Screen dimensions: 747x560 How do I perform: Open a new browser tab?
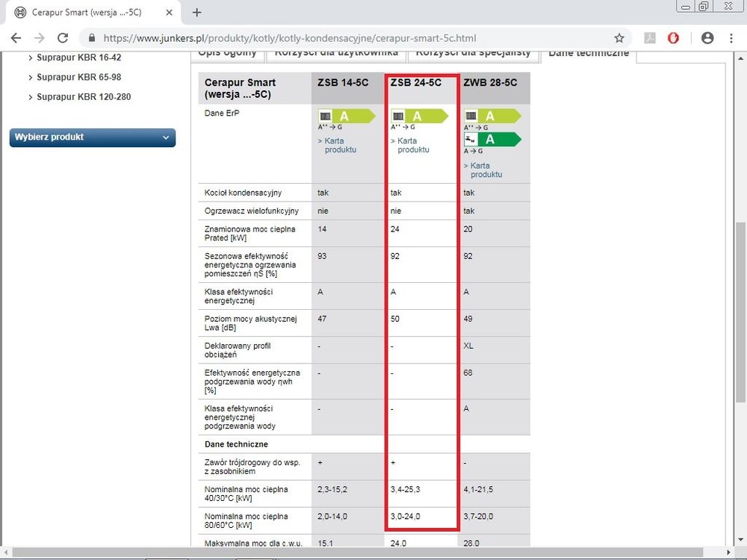tap(197, 13)
